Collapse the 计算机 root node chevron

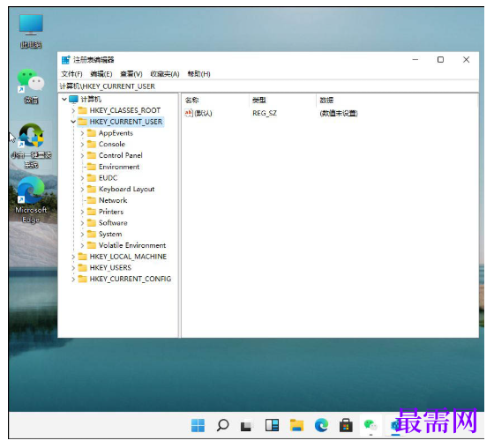(64, 100)
